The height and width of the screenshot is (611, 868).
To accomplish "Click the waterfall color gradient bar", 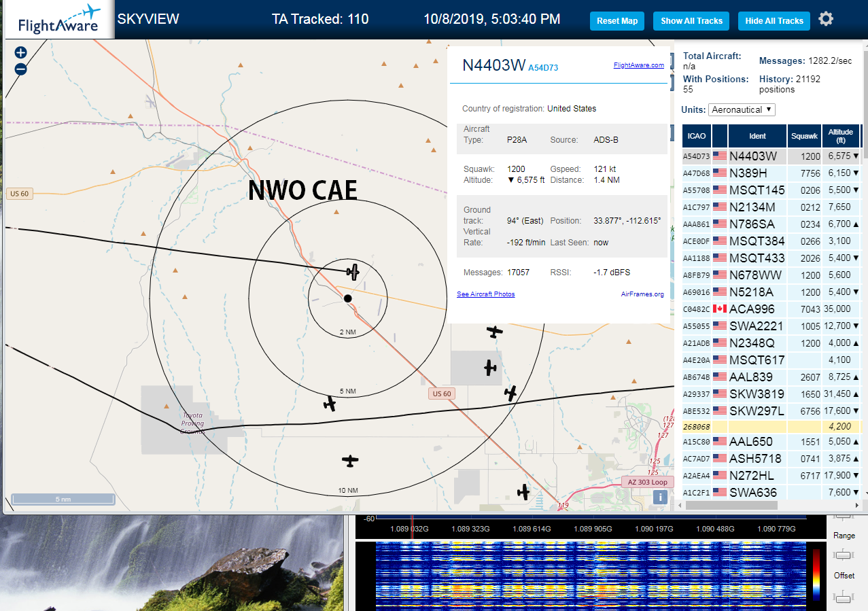I will pos(816,575).
